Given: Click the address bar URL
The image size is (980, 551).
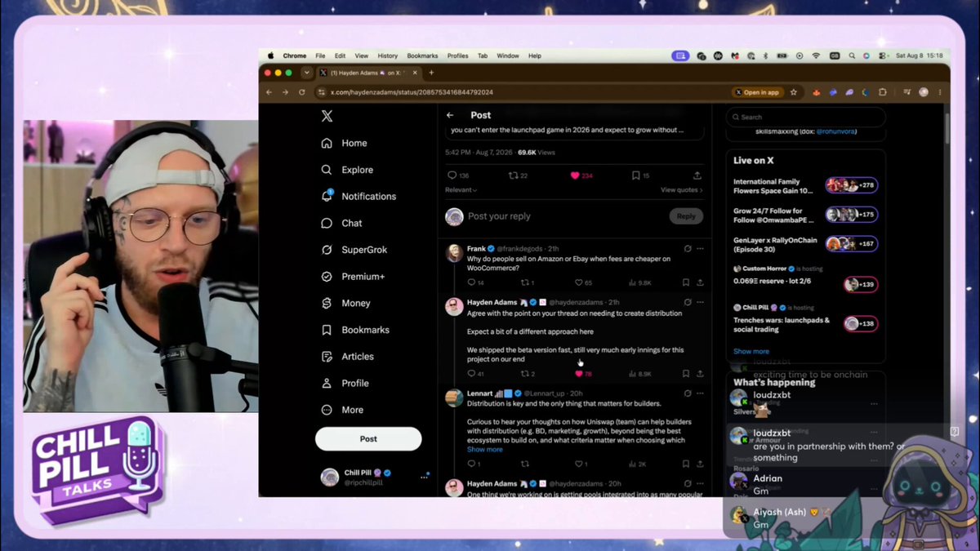Looking at the screenshot, I should click(x=411, y=92).
